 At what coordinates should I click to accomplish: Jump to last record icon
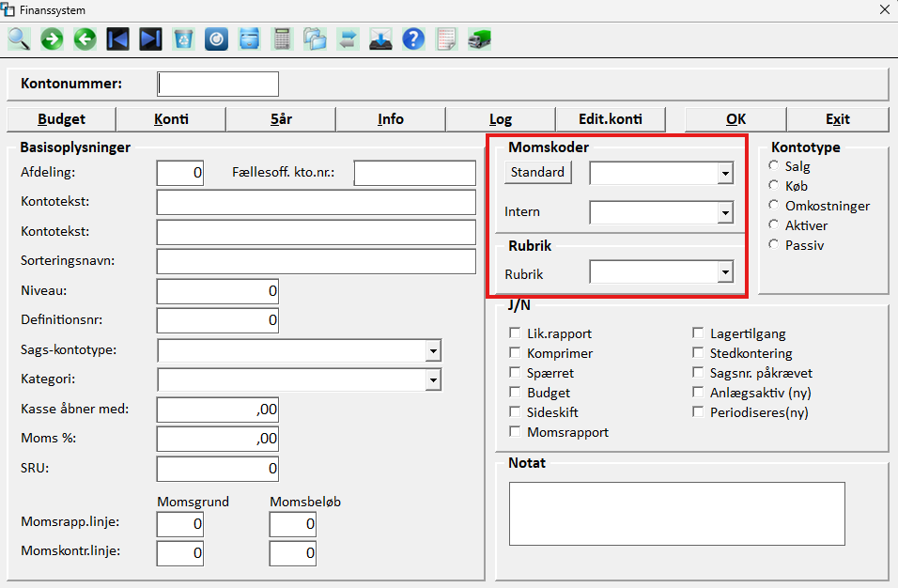pos(150,39)
